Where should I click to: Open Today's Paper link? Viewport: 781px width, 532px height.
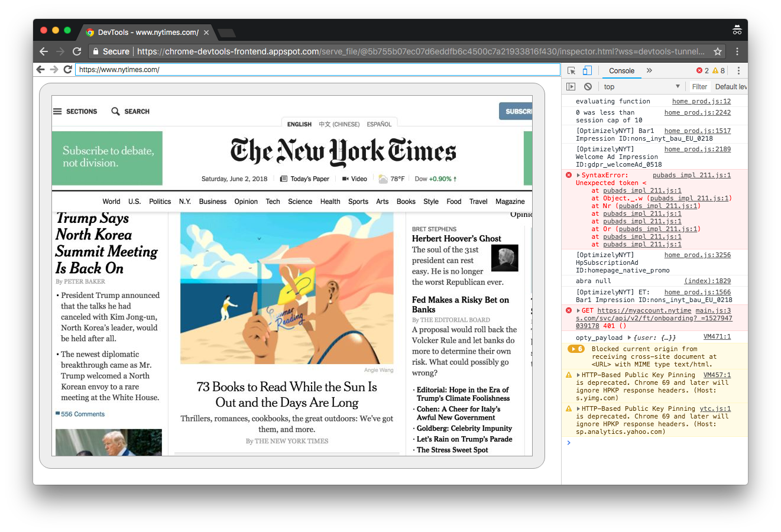click(x=304, y=179)
